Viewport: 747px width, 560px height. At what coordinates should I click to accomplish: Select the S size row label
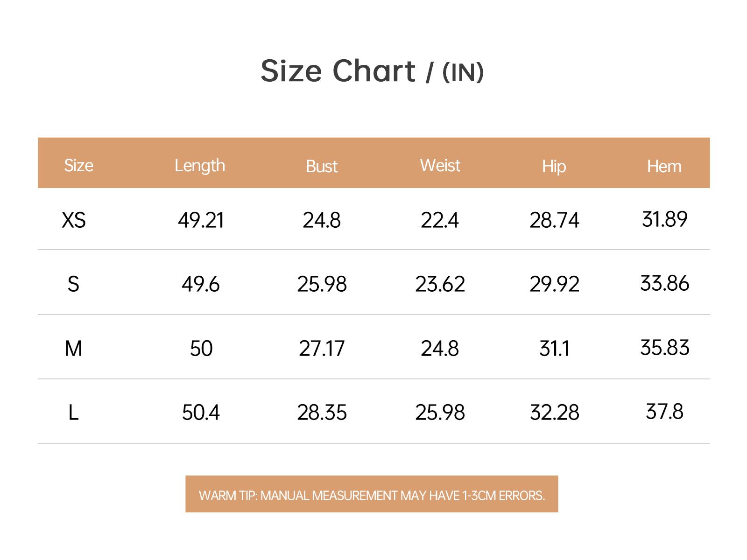tap(73, 284)
